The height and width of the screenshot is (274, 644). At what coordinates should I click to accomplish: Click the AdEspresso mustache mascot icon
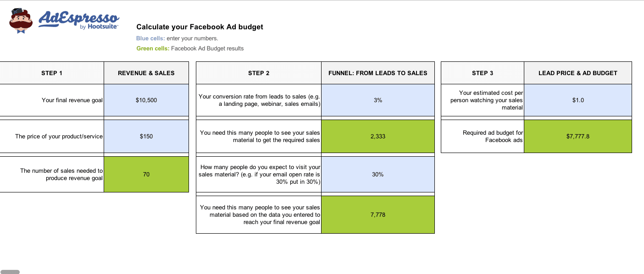point(21,21)
